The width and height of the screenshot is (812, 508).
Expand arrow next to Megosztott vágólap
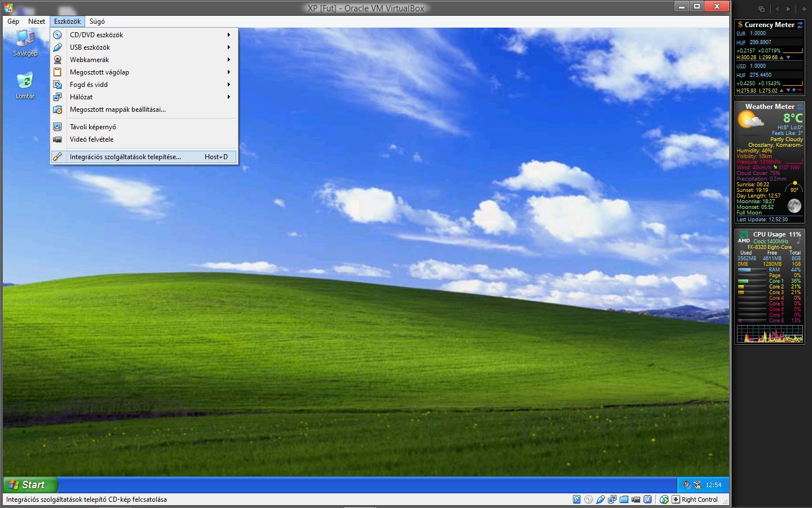229,72
